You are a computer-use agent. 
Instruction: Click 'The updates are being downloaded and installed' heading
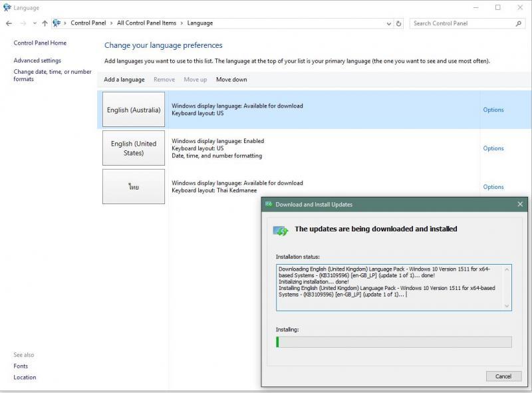[x=376, y=229]
